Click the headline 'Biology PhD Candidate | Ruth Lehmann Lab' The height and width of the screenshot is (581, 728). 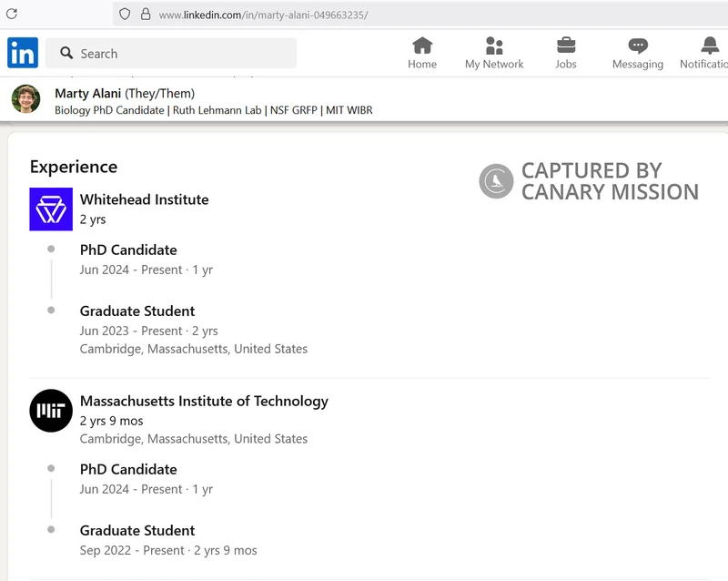coord(158,110)
